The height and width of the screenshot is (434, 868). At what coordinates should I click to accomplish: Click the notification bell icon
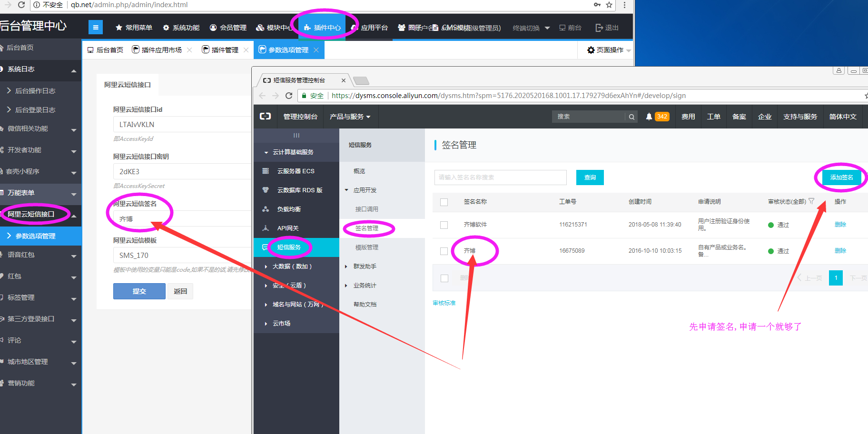(649, 117)
